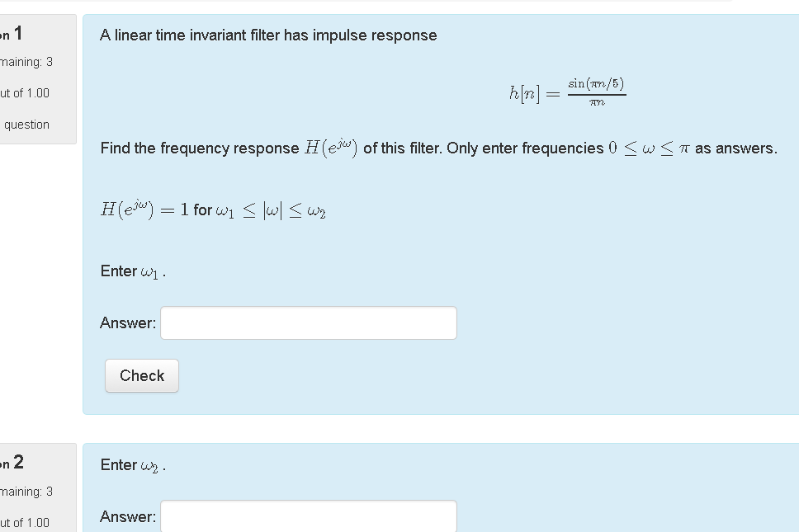Select the Answer box below 'Enter ω2'
The image size is (799, 532).
point(308,516)
